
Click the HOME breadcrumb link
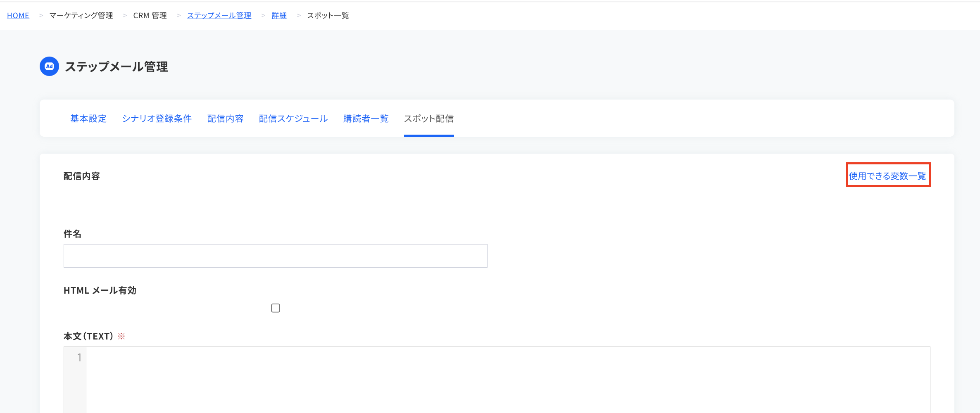point(18,15)
